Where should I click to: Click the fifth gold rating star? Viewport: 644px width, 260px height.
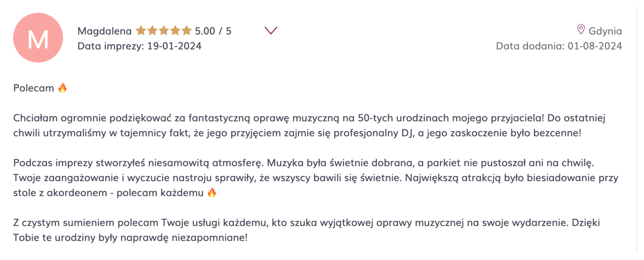(186, 31)
